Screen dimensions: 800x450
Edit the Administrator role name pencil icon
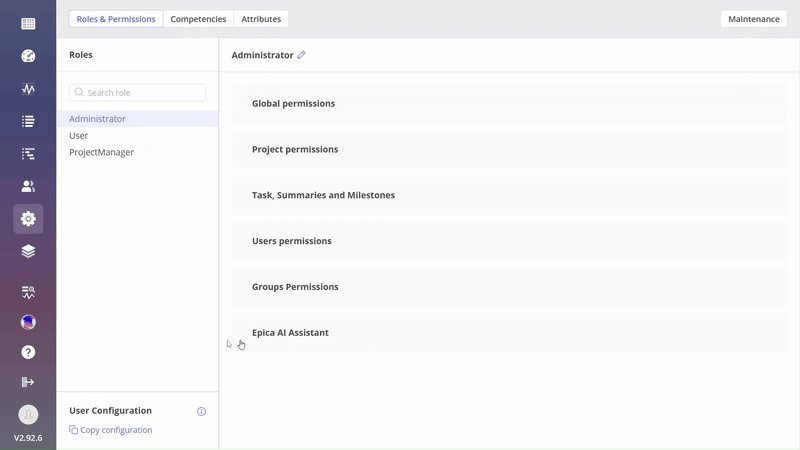coord(302,55)
